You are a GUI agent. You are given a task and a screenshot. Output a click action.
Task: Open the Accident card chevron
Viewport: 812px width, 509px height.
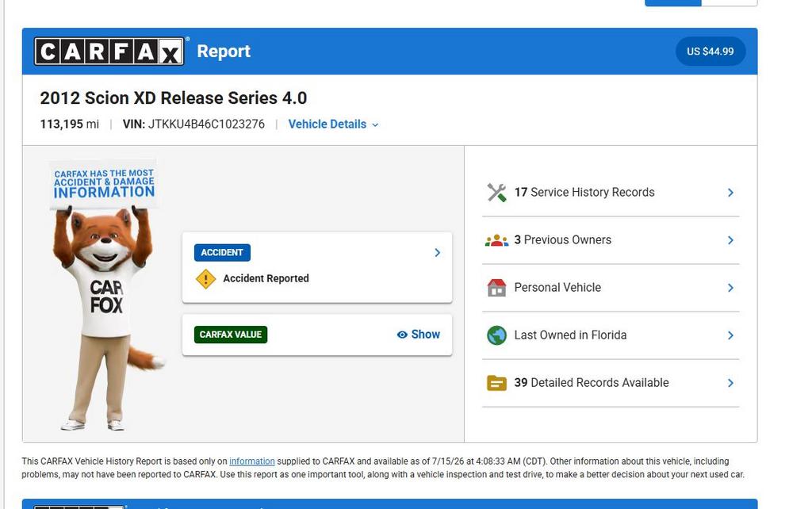click(438, 253)
